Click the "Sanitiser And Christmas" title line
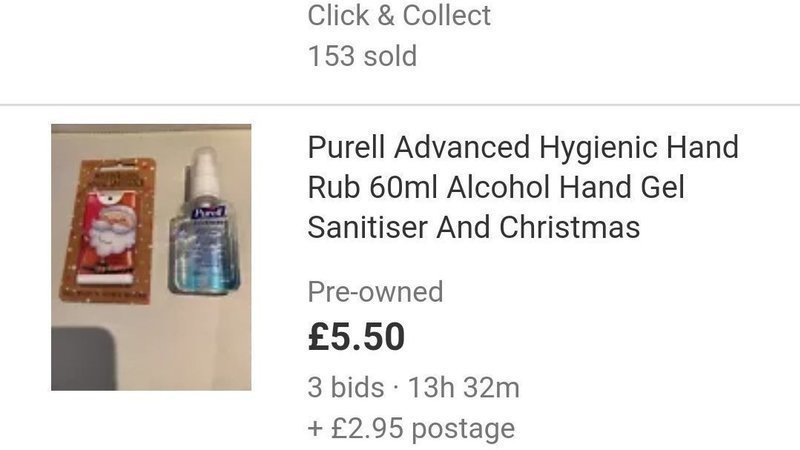This screenshot has height=450, width=800. point(473,227)
